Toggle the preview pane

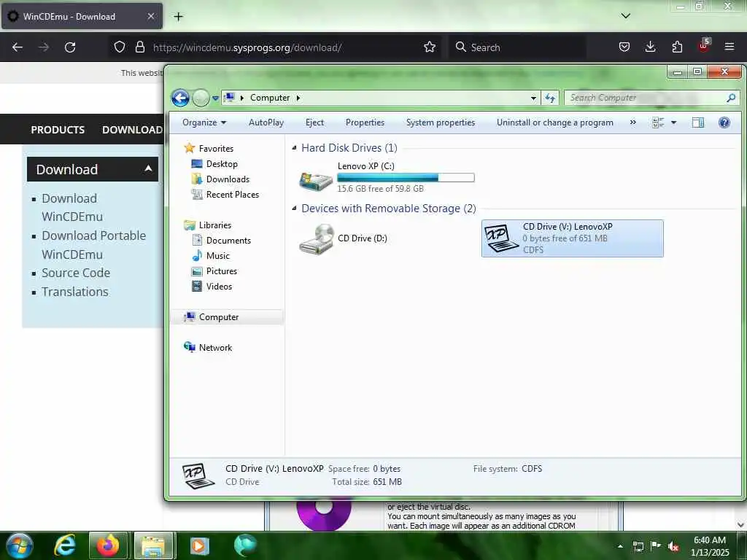pyautogui.click(x=697, y=122)
